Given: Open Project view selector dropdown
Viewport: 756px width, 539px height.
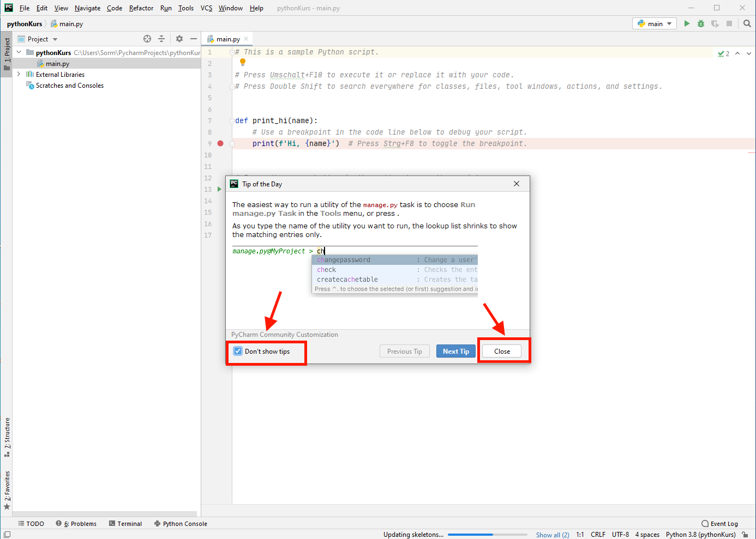Looking at the screenshot, I should tap(38, 39).
